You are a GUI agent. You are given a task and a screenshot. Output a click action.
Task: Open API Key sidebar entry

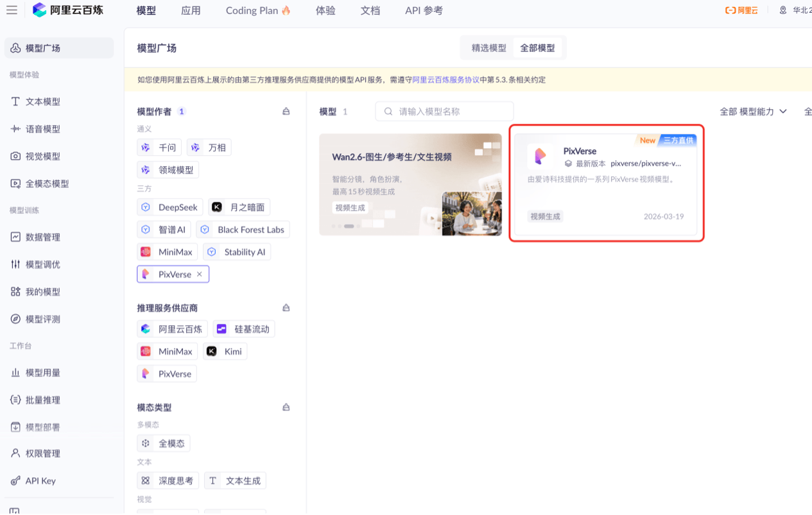coord(40,481)
